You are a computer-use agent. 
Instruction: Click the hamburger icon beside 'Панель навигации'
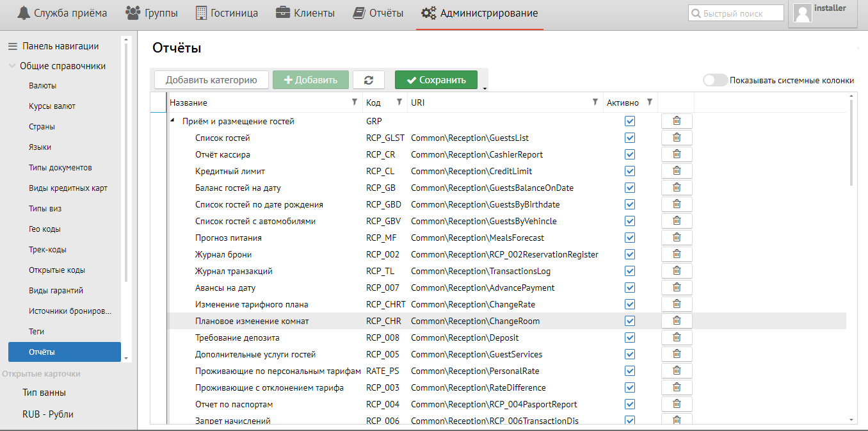tap(12, 46)
